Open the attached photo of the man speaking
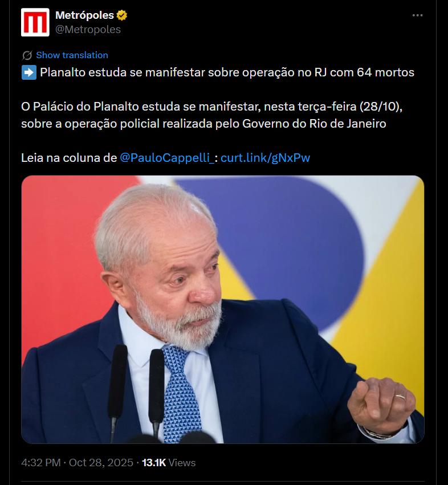 pyautogui.click(x=223, y=309)
